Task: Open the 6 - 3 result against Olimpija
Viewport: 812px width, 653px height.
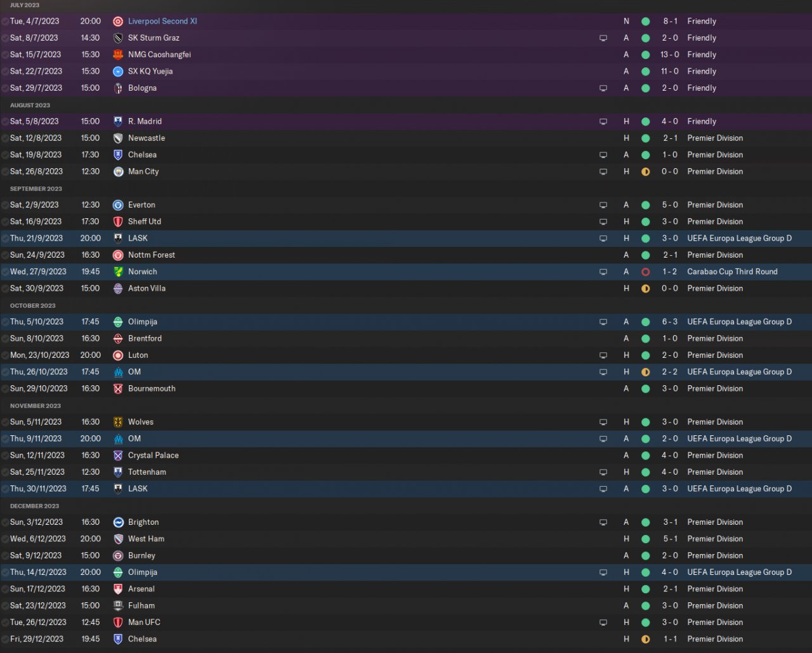Action: tap(670, 322)
